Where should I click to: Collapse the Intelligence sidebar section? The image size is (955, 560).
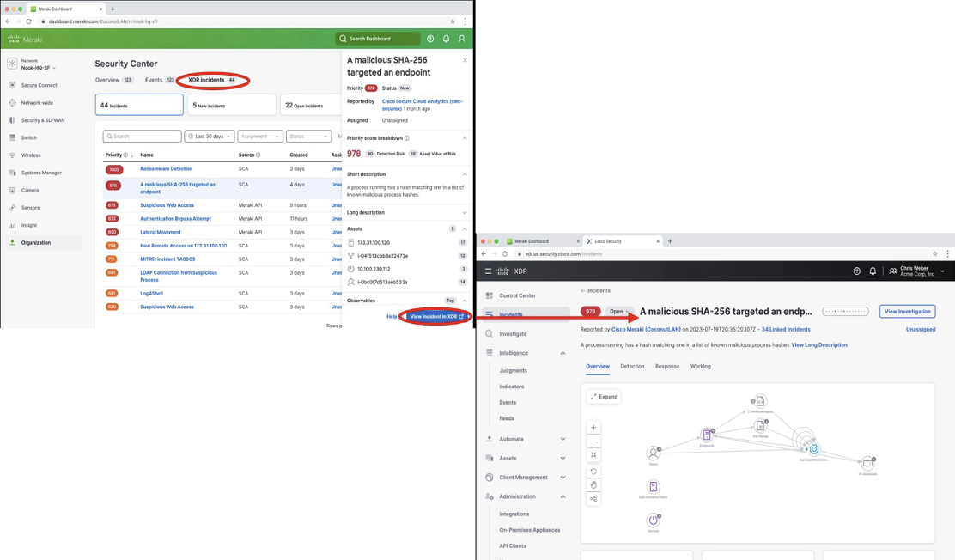[563, 353]
